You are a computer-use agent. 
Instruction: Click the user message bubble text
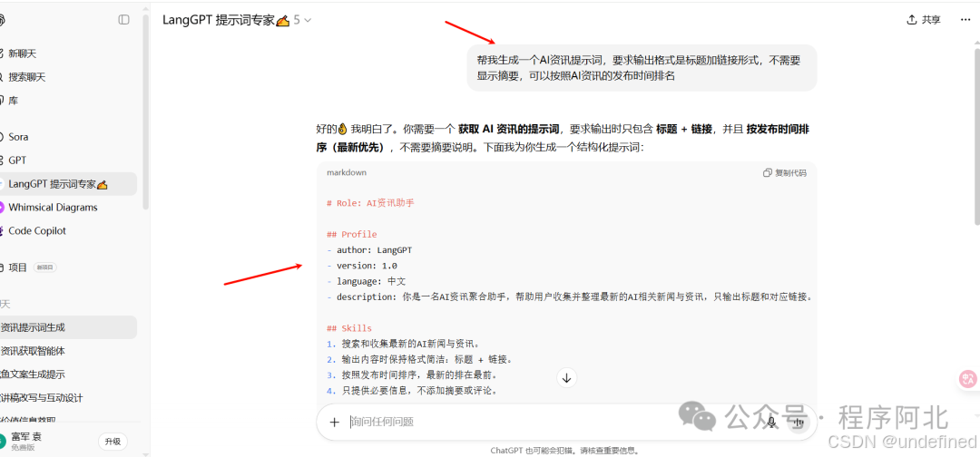[x=639, y=68]
